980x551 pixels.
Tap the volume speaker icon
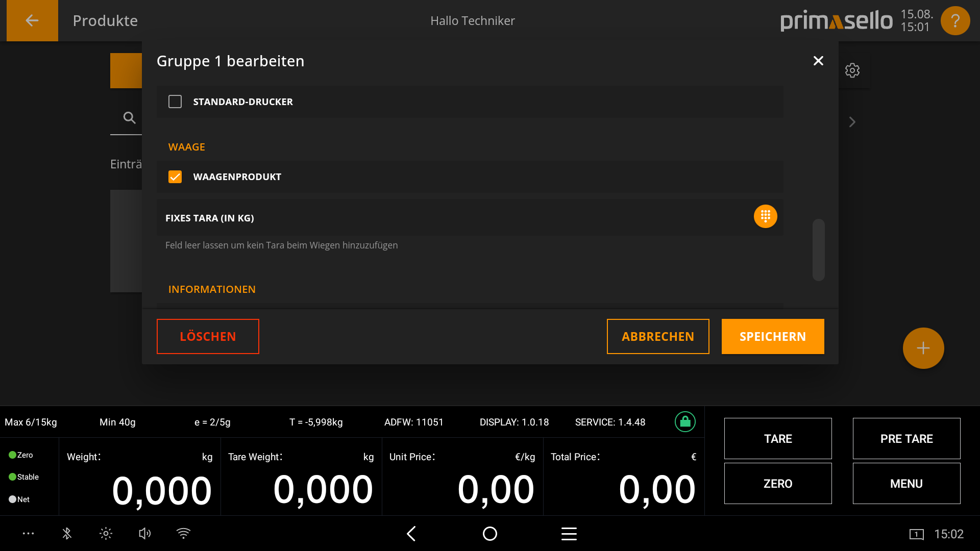(x=144, y=534)
